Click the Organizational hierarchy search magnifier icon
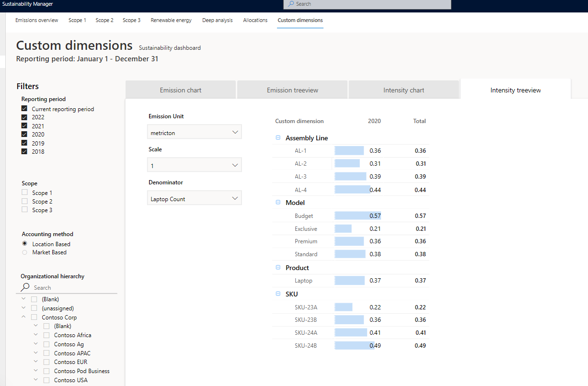588x386 pixels. point(25,287)
